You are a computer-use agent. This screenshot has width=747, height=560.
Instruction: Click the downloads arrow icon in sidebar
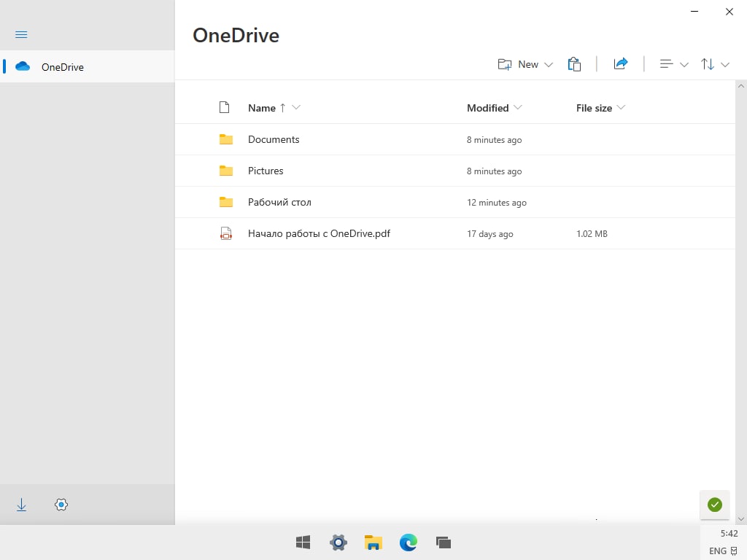(21, 505)
